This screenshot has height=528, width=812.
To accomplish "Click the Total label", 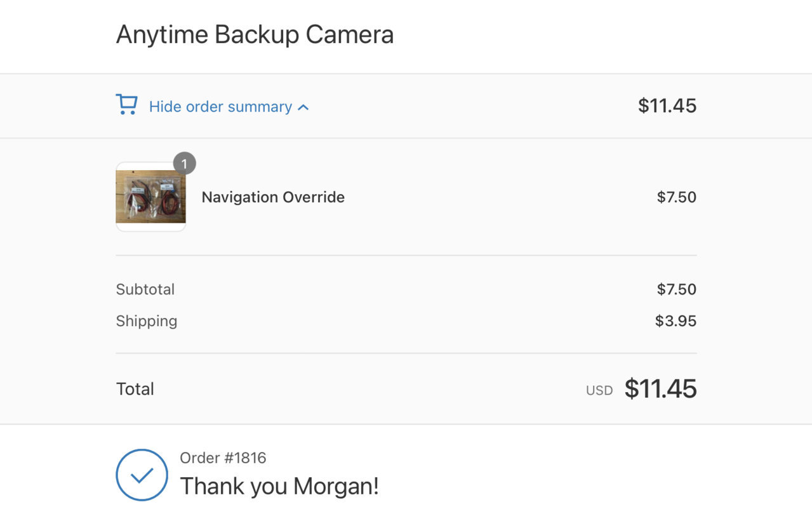I will 135,389.
